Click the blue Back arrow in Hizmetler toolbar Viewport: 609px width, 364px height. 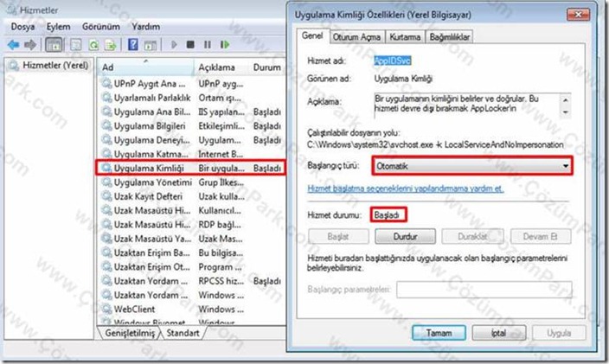(14, 45)
